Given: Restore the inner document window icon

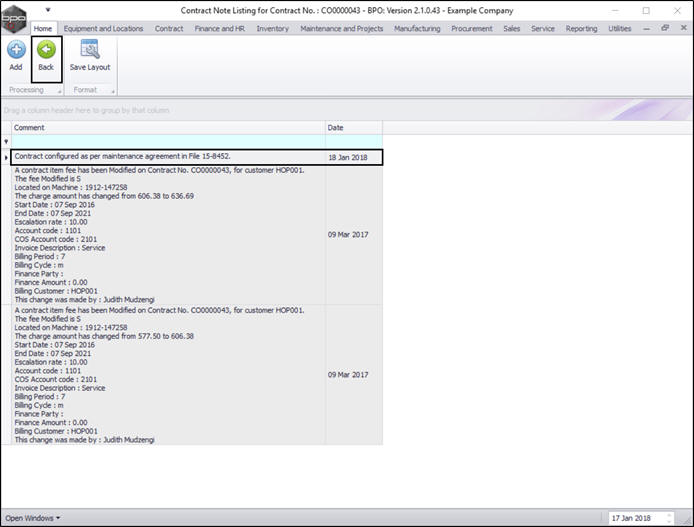Looking at the screenshot, I should 665,28.
